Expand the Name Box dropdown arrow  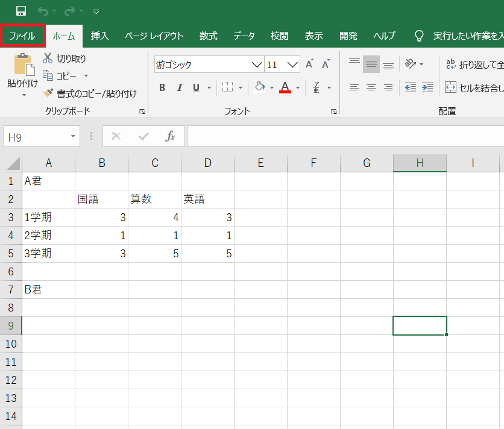(x=74, y=137)
